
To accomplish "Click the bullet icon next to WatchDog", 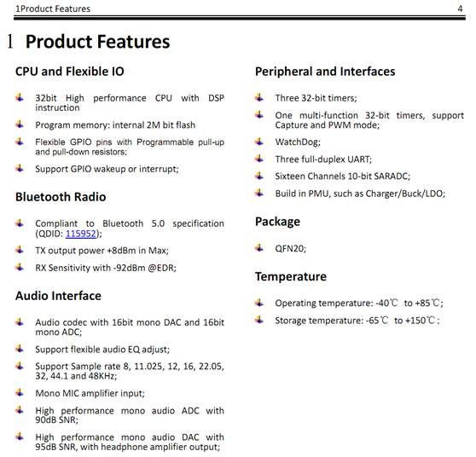I will click(259, 141).
